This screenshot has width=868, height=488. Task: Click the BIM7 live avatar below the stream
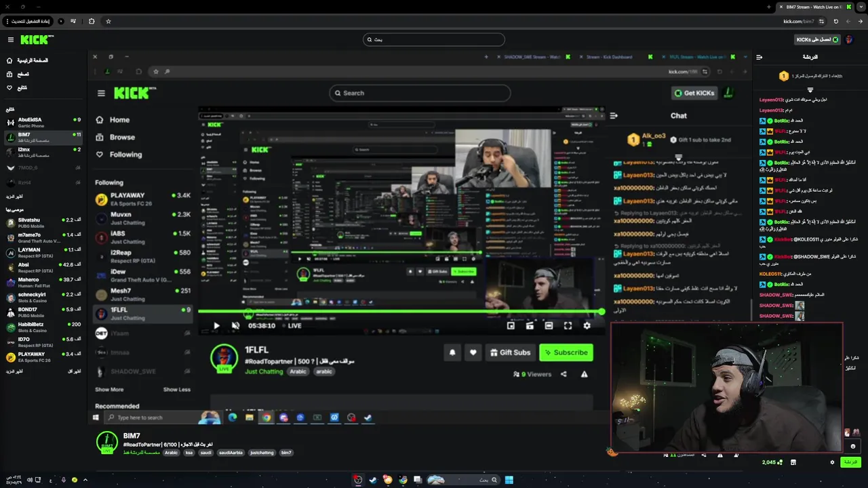pyautogui.click(x=106, y=442)
